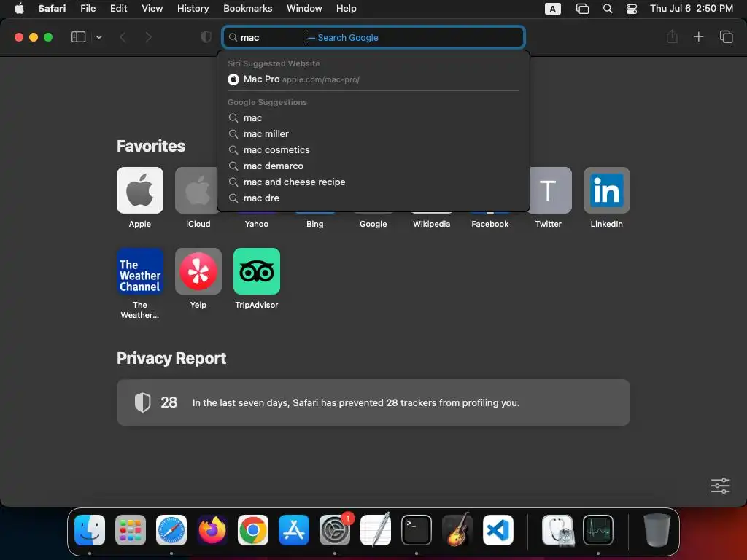Open GarageBand from the Dock

tap(457, 529)
